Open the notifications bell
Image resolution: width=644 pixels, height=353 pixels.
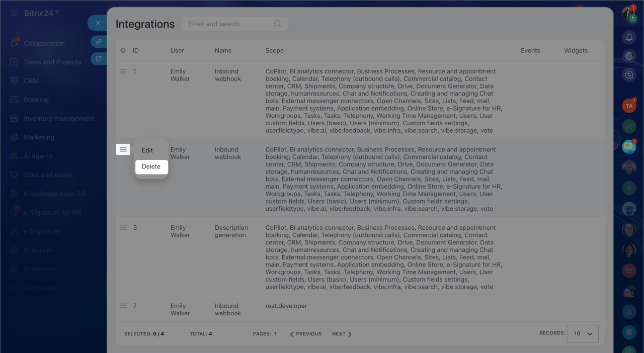[x=629, y=37]
